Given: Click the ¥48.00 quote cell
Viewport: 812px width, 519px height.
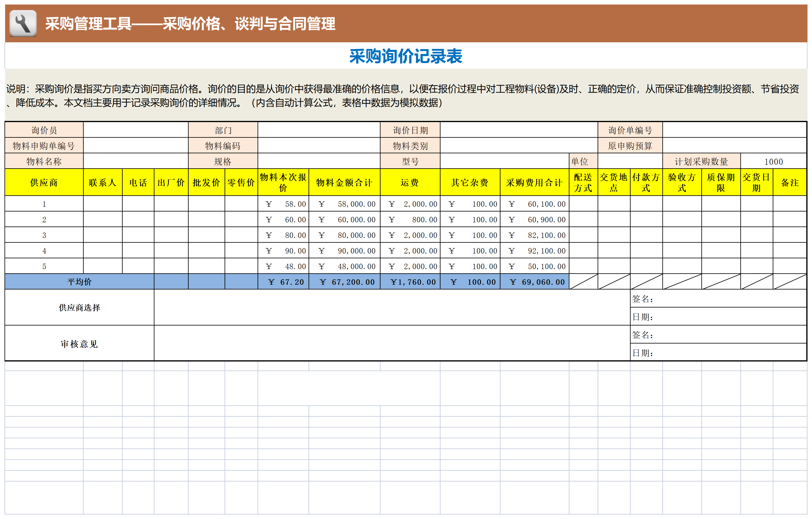Looking at the screenshot, I should tap(283, 266).
